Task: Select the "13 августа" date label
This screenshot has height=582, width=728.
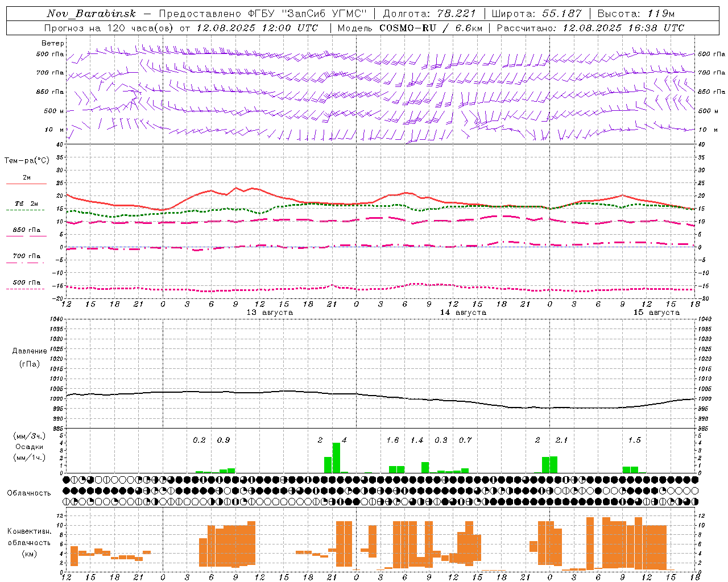Action: pyautogui.click(x=270, y=313)
